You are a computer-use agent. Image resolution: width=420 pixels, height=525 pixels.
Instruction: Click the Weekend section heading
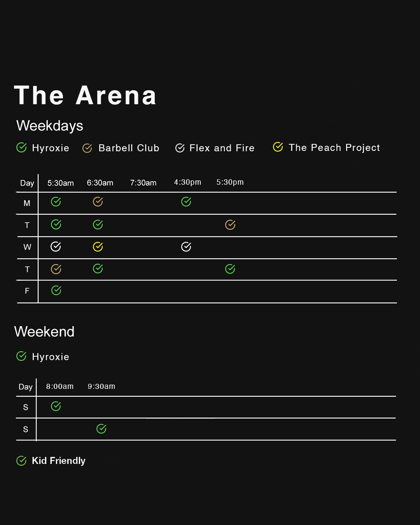click(x=44, y=332)
